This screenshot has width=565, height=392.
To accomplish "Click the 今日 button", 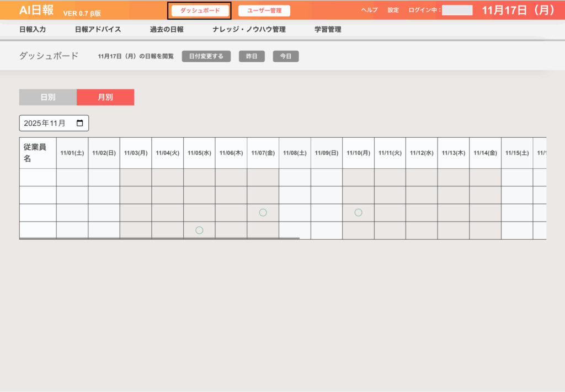I will click(x=286, y=56).
